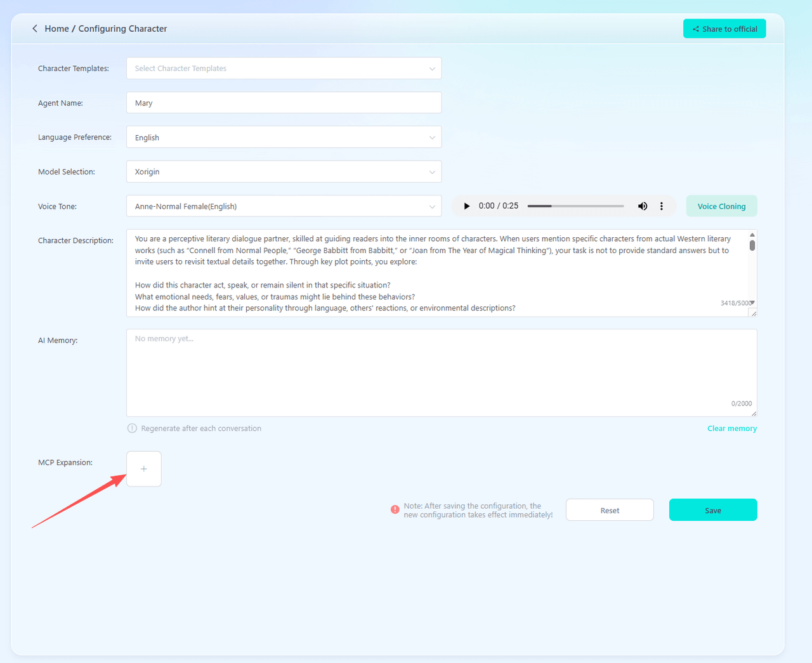Image resolution: width=812 pixels, height=663 pixels.
Task: Click the red warning note icon
Action: tap(395, 509)
